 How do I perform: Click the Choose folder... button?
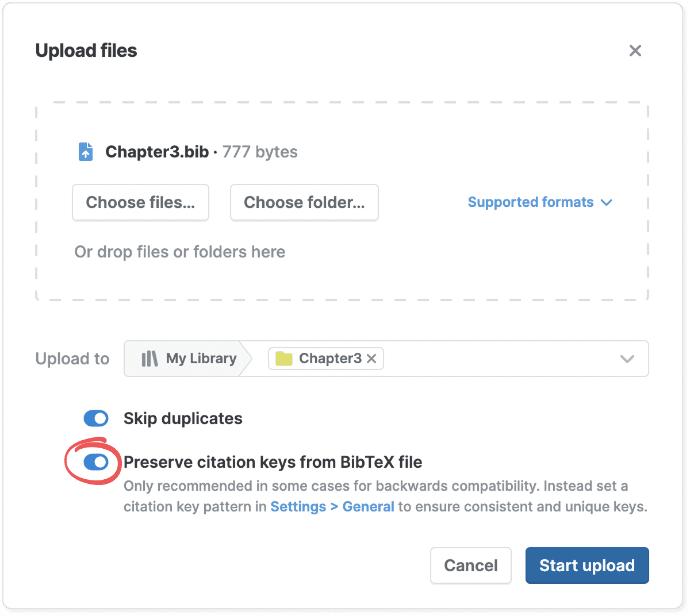(x=304, y=202)
